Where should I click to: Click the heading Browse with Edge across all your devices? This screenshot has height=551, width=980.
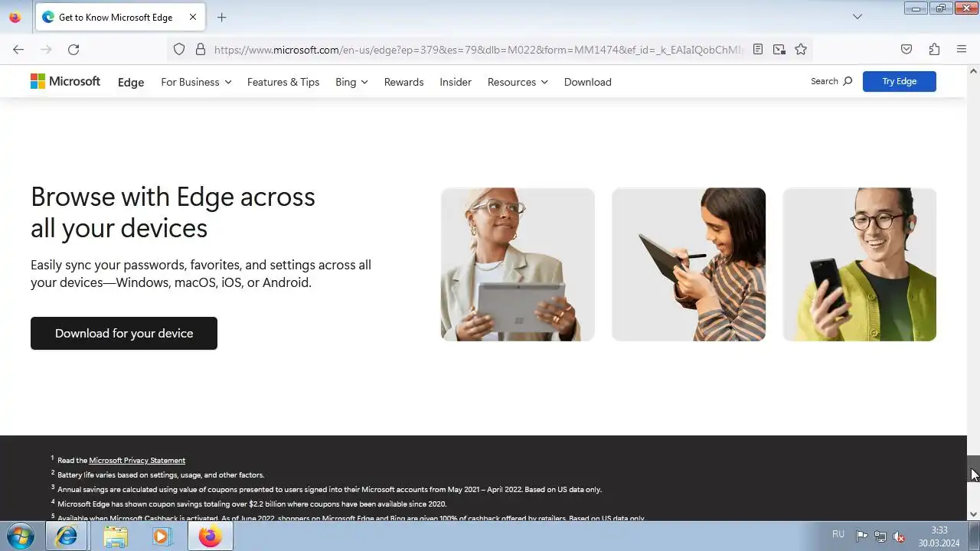coord(173,212)
